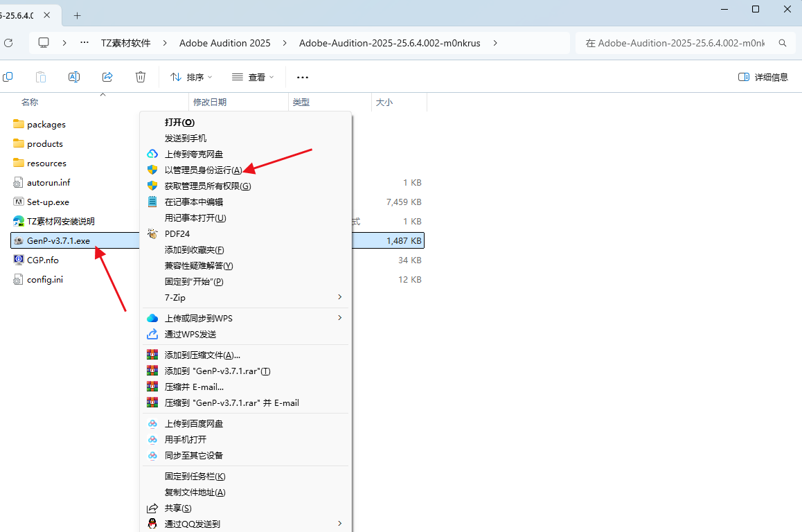This screenshot has height=532, width=802.
Task: Select 用记事本打开(U)
Action: pos(246,218)
